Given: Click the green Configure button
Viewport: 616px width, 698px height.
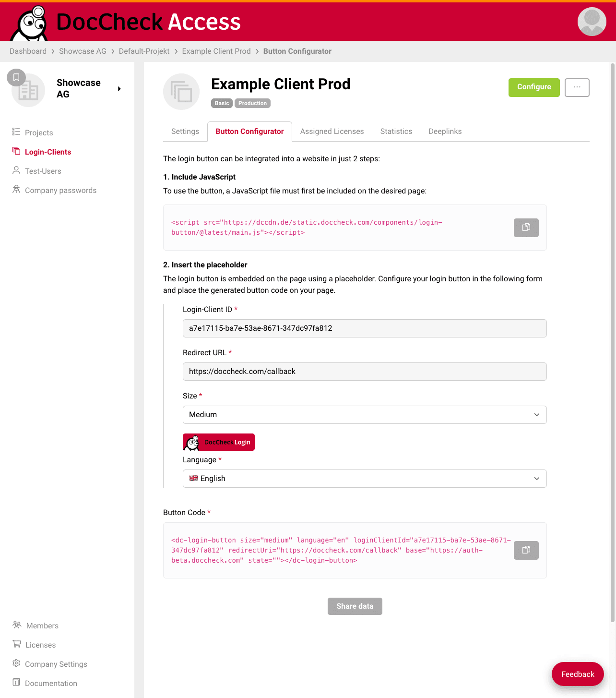Looking at the screenshot, I should tap(534, 87).
